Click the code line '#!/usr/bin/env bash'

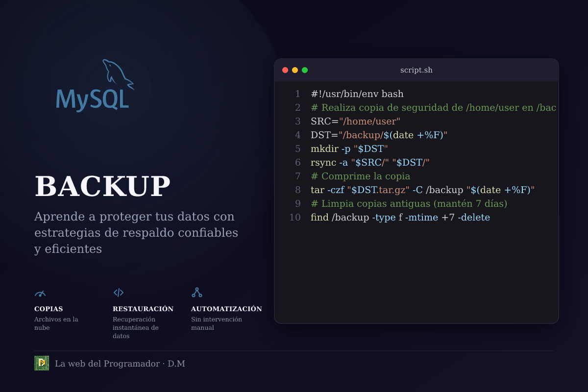[357, 94]
